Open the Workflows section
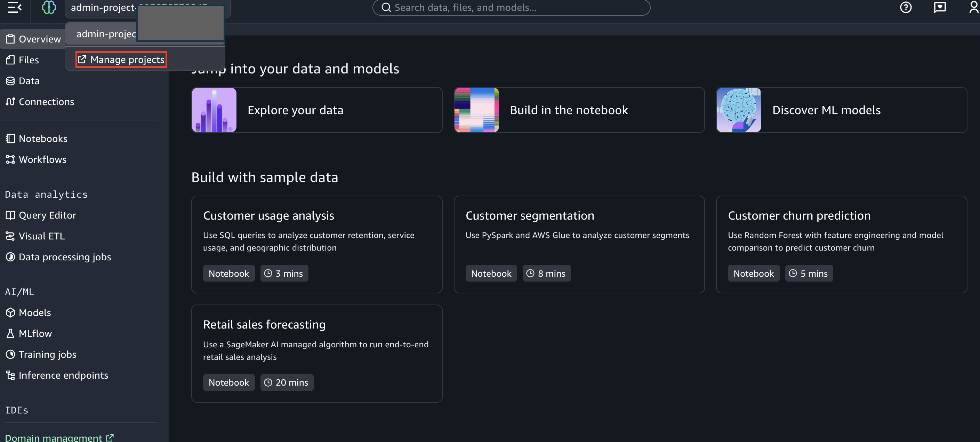The width and height of the screenshot is (980, 442). (43, 159)
